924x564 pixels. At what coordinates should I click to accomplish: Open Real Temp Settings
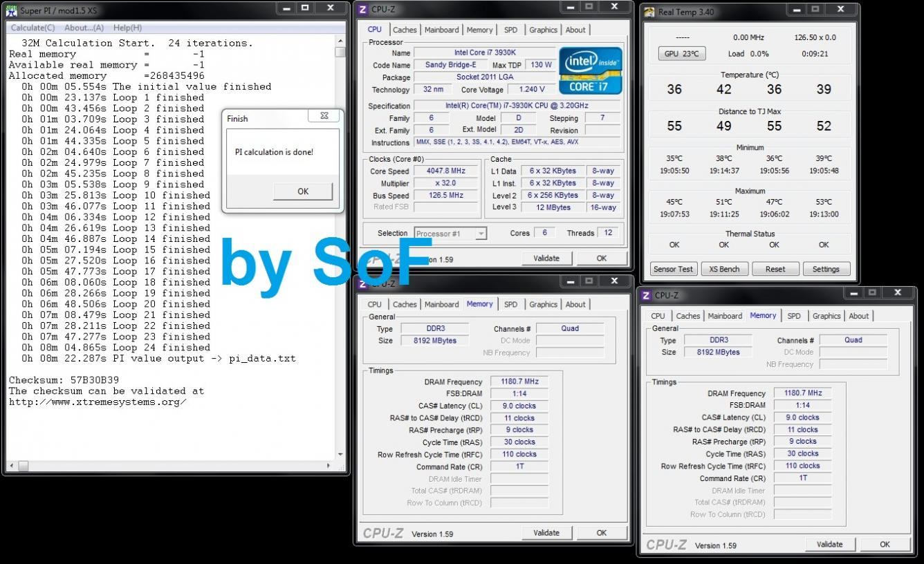826,270
